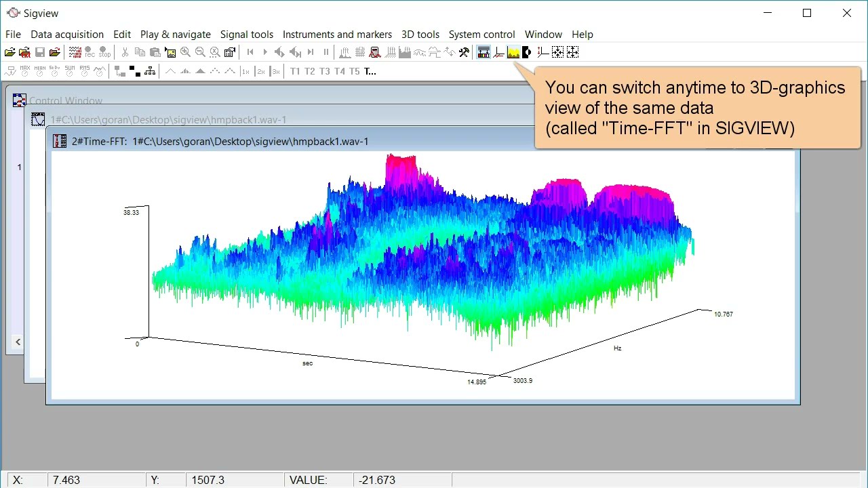868x488 pixels.
Task: Click the left scroll arrow in Control Window
Action: [x=18, y=342]
